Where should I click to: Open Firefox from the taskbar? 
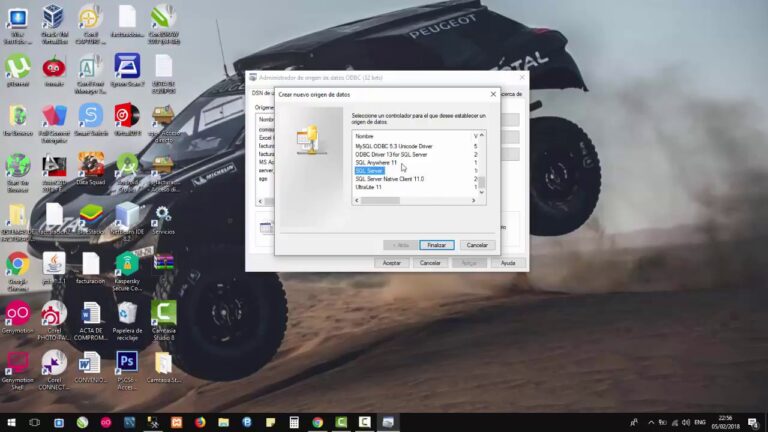(x=200, y=422)
